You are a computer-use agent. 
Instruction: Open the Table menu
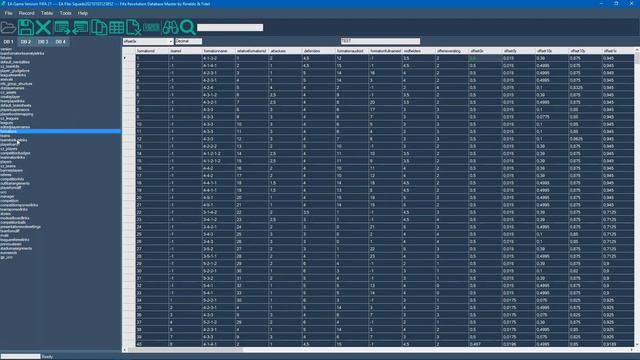(x=47, y=13)
